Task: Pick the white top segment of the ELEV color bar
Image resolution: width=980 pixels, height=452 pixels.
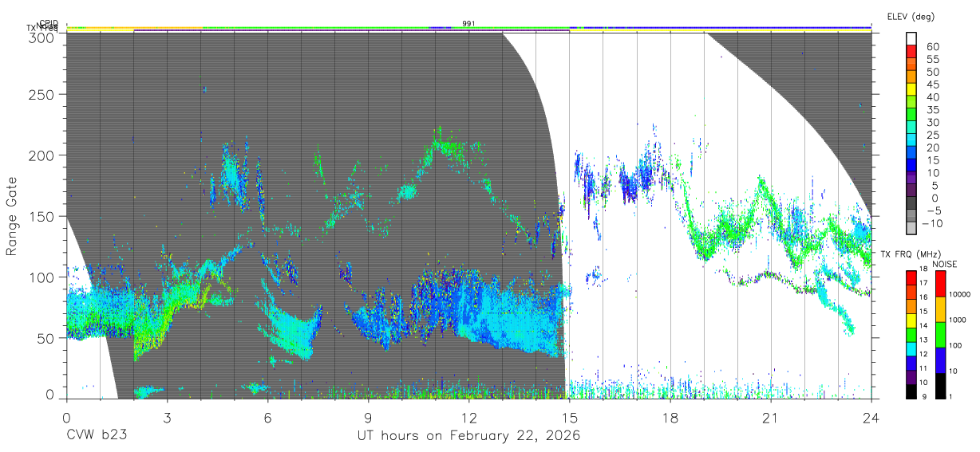Action: coord(911,40)
